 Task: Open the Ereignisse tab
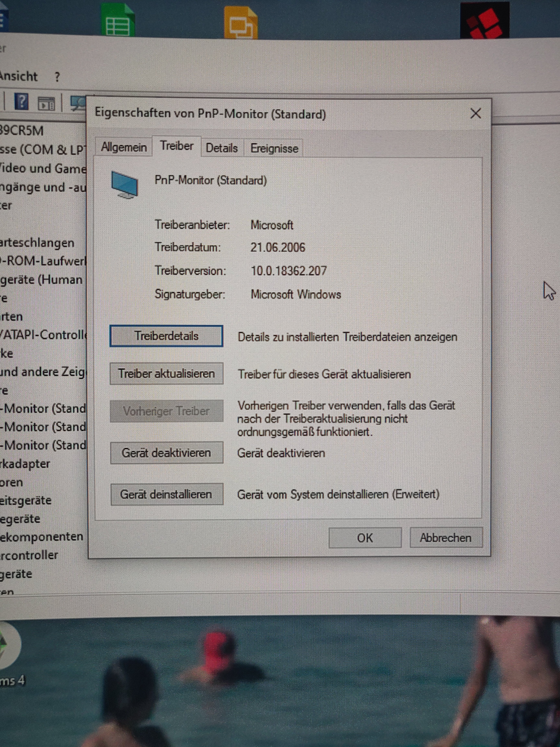(274, 149)
